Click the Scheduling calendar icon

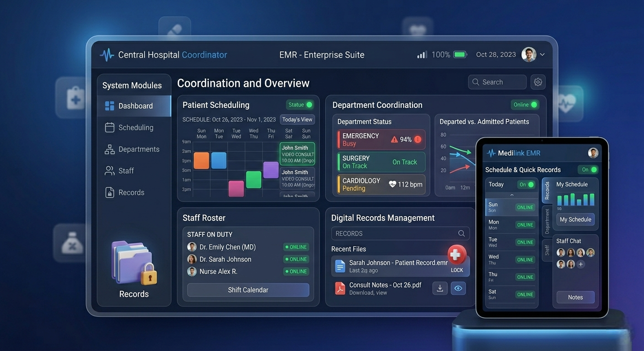tap(110, 128)
